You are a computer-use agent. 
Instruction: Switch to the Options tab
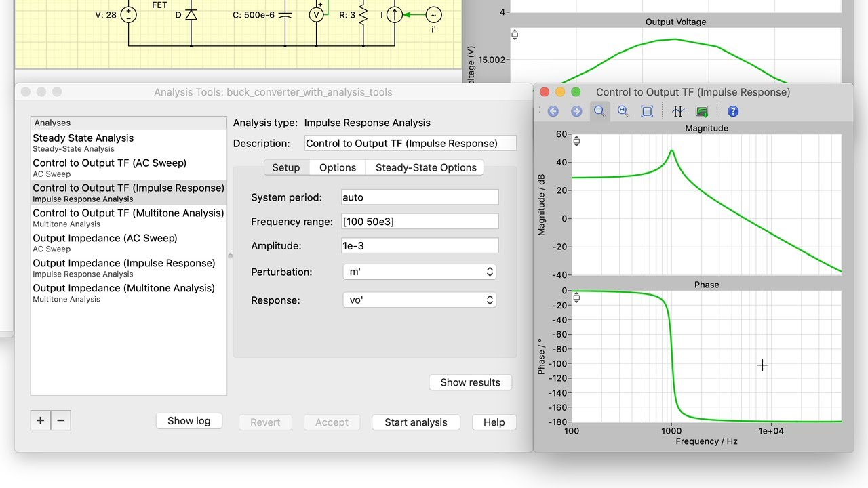point(338,167)
